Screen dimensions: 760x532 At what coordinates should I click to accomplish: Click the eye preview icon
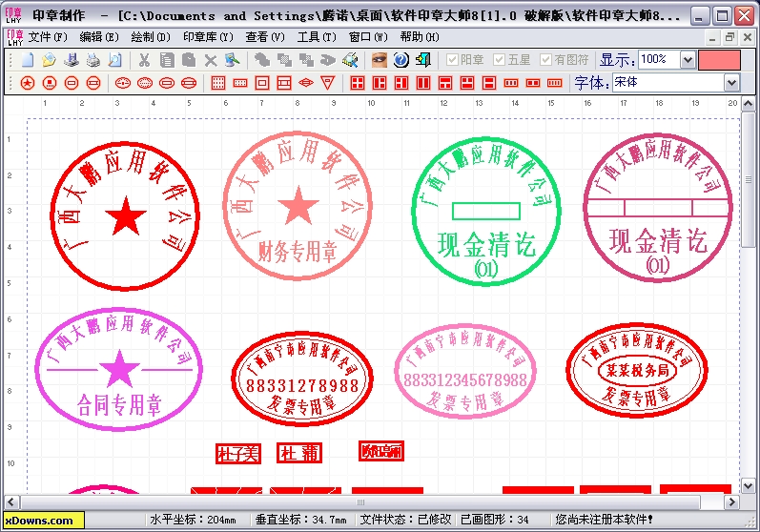380,60
